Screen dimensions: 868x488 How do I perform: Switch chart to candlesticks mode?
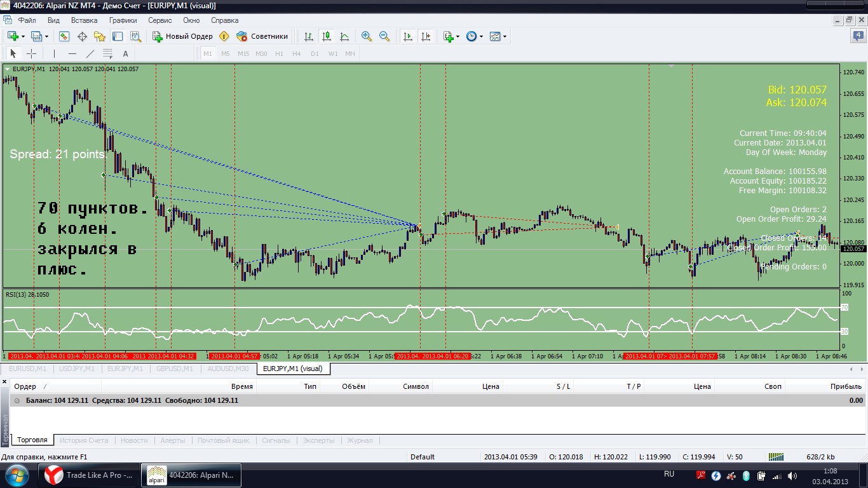coord(326,36)
